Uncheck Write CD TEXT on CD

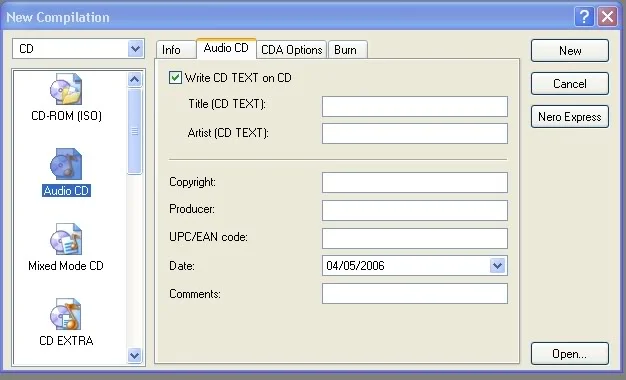175,77
